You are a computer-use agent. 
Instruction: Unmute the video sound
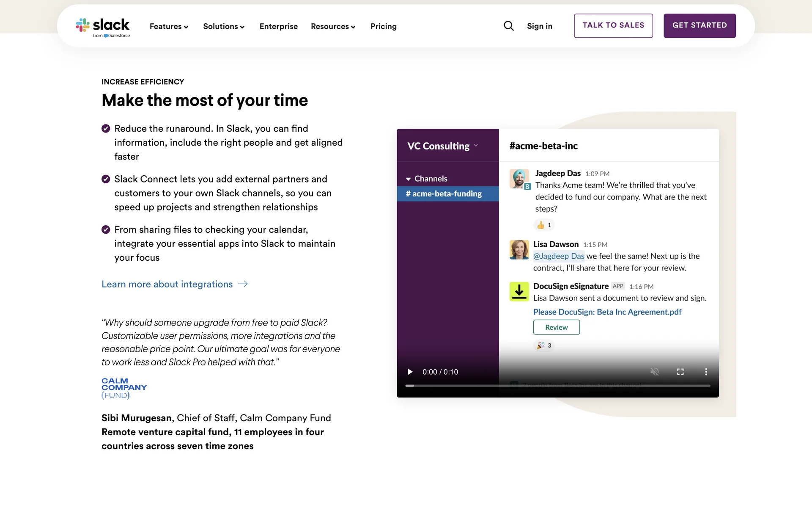point(654,372)
